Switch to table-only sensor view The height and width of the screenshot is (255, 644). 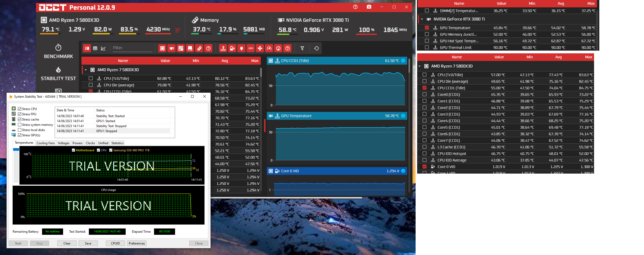click(95, 48)
